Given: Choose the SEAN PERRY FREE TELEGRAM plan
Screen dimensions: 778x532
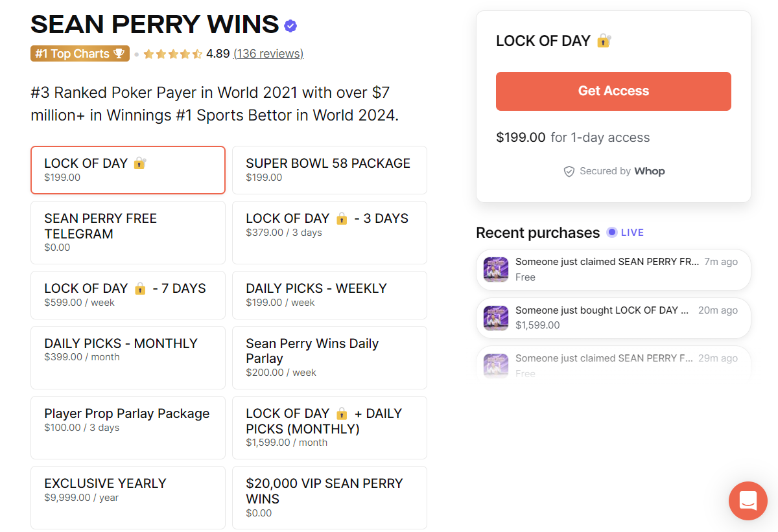Looking at the screenshot, I should [x=128, y=232].
